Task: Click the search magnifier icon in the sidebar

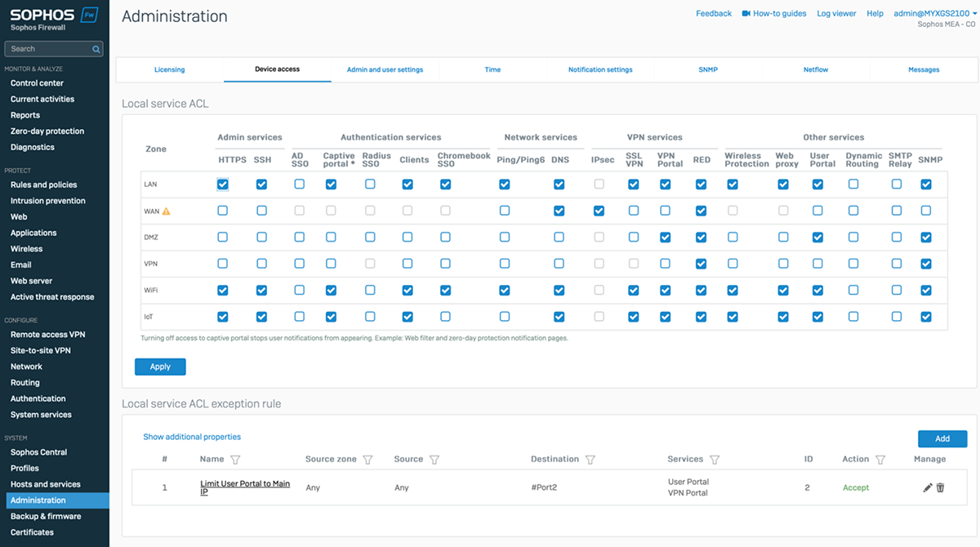Action: (97, 48)
